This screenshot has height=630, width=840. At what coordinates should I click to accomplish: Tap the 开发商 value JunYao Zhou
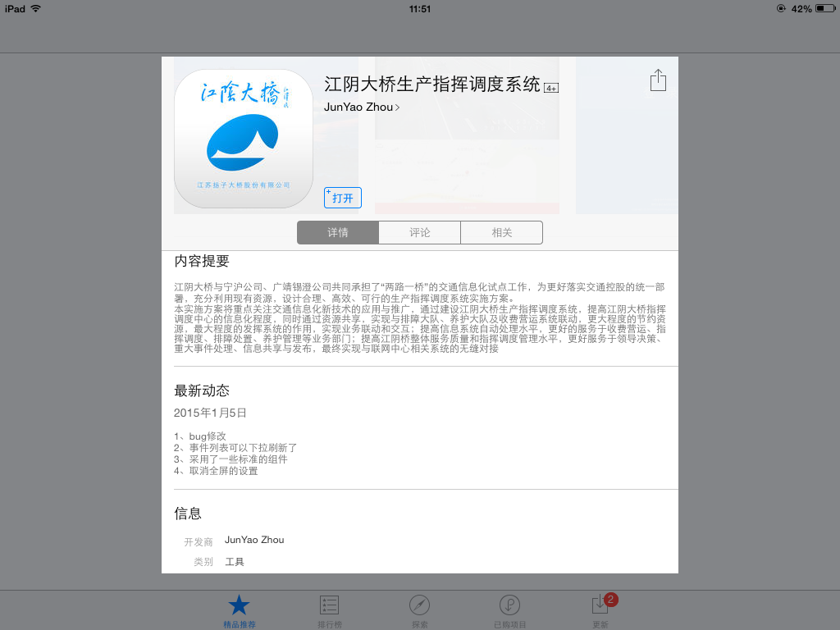[254, 540]
